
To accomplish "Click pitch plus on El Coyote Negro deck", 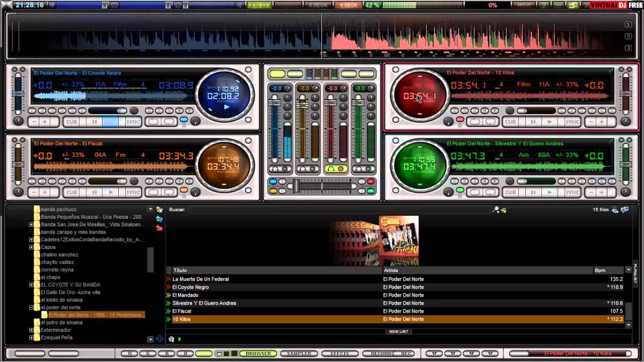I will click(x=45, y=122).
